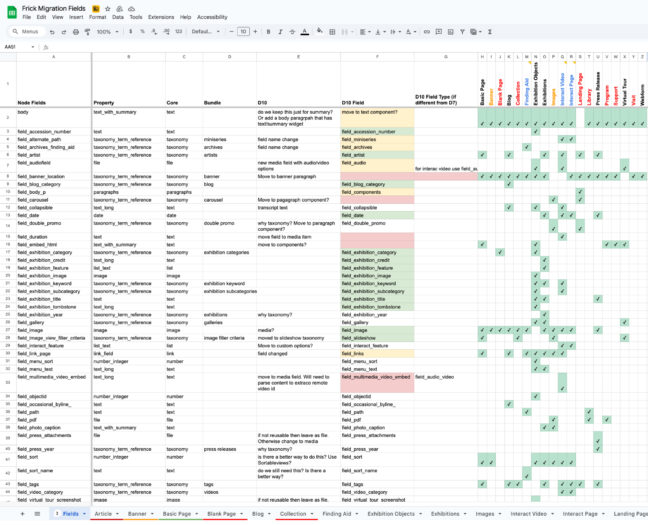This screenshot has height=525, width=648.
Task: Open the Default font dropdown
Action: [205, 32]
